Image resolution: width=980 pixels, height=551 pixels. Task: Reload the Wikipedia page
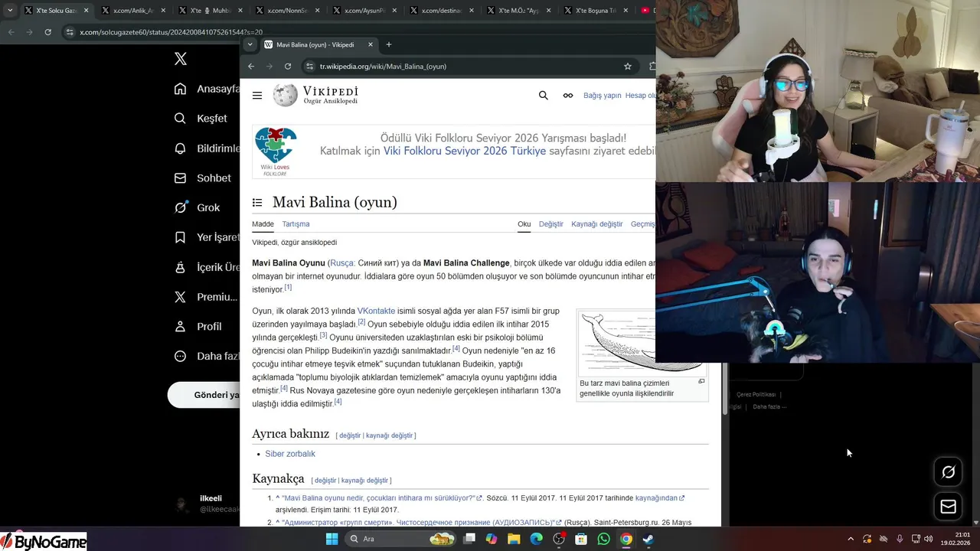click(x=288, y=67)
